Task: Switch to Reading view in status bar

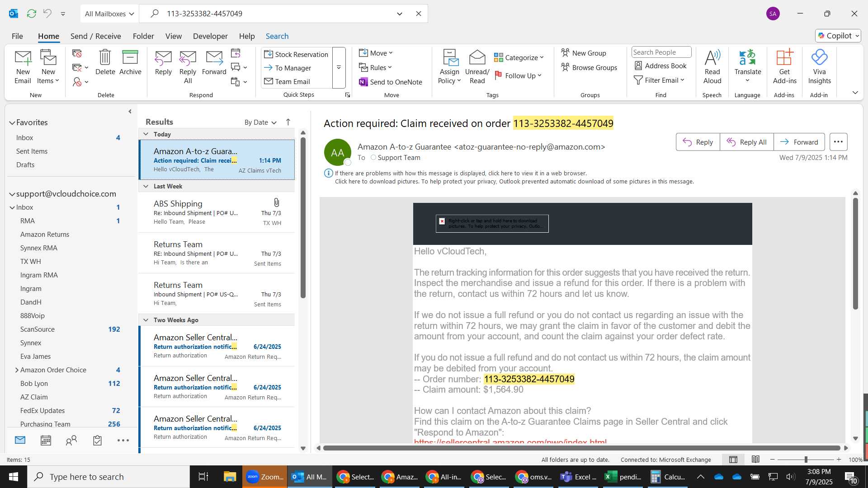Action: [755, 460]
